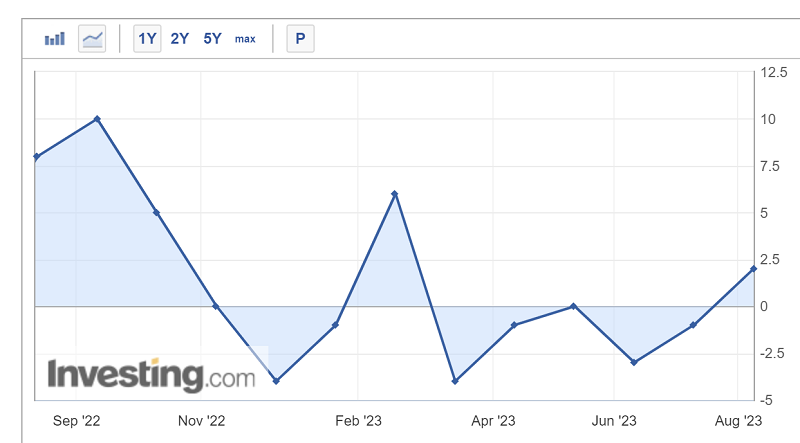Image resolution: width=800 pixels, height=443 pixels.
Task: Set chart range to 5Y
Action: coord(212,39)
